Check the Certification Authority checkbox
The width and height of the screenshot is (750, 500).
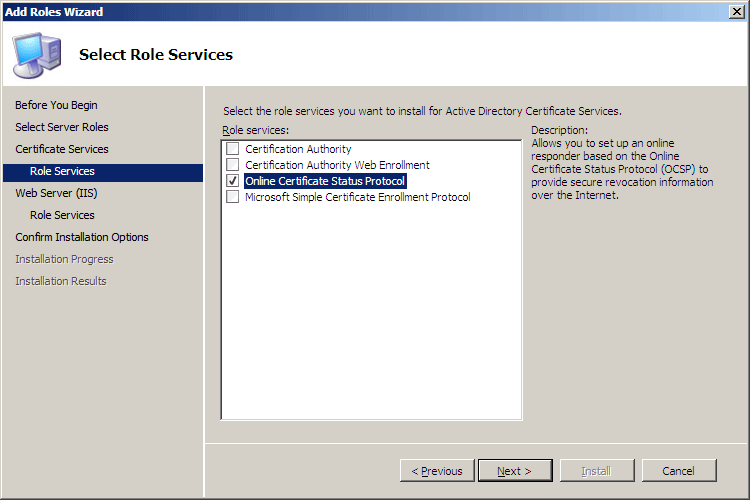pos(232,149)
